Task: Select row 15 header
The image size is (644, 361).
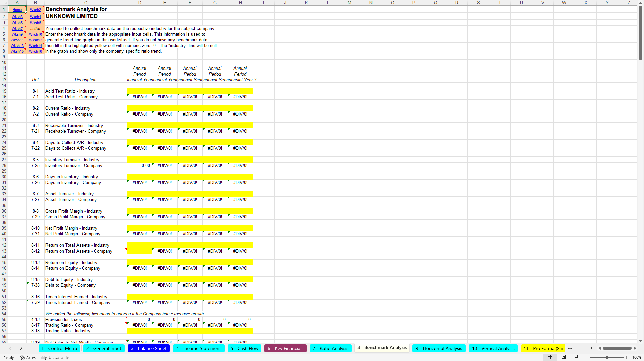Action: click(x=4, y=91)
